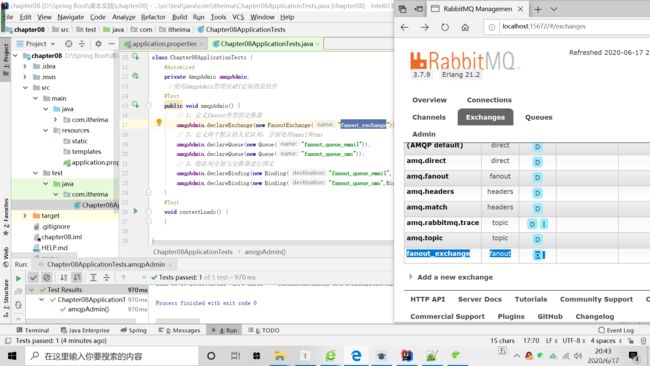Refresh the RabbitMQ browser page

pos(445,27)
